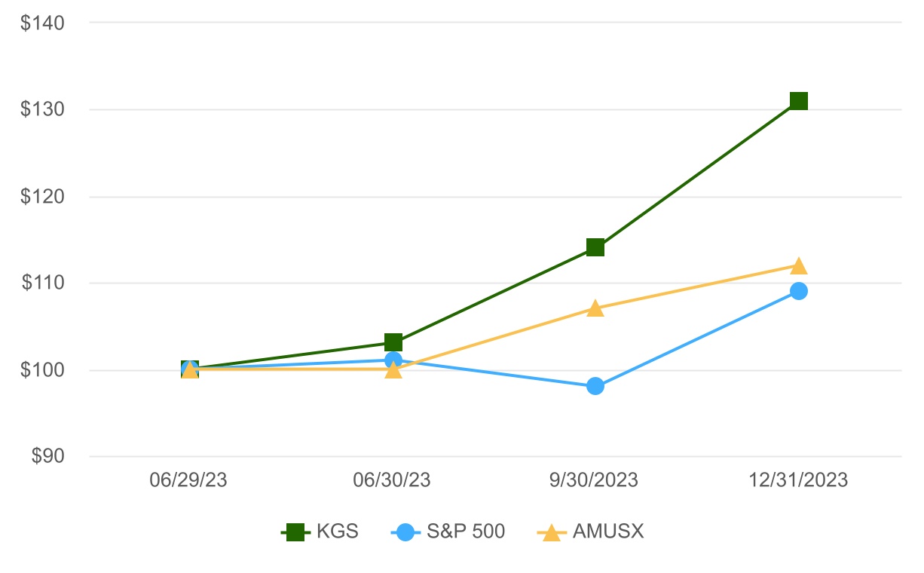
Task: Click AMUSX triangle marker at 9/30/2023
Action: click(x=595, y=308)
